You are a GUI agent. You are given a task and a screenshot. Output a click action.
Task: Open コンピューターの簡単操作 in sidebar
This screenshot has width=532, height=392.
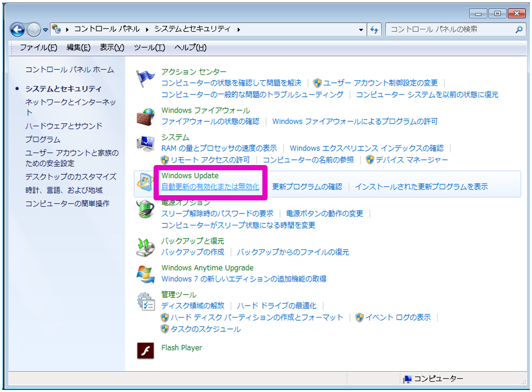(x=67, y=204)
